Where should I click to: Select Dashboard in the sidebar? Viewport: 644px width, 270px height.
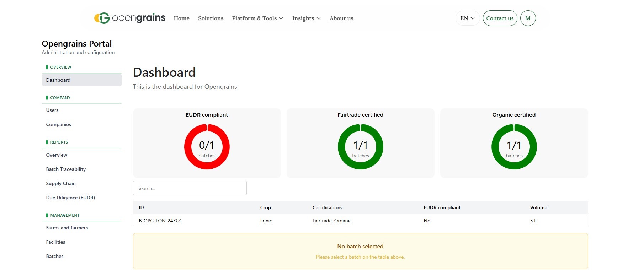81,80
